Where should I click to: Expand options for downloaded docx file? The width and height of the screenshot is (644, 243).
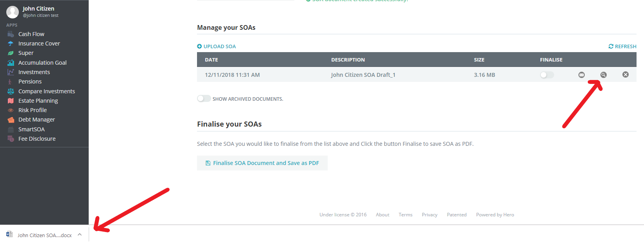[x=80, y=235]
